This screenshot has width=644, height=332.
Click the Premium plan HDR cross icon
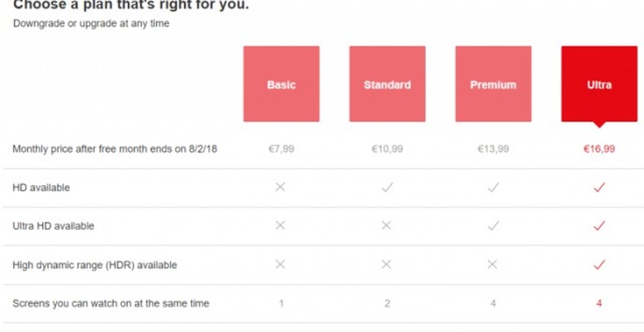pos(493,264)
